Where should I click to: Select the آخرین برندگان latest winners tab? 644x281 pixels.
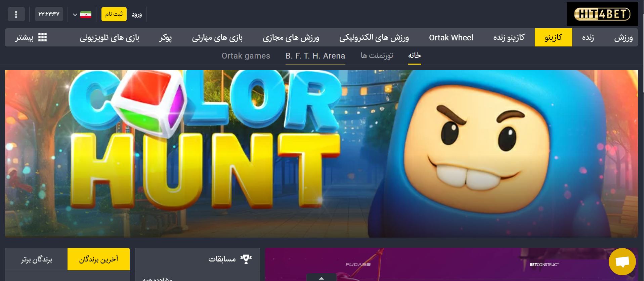[x=98, y=259]
